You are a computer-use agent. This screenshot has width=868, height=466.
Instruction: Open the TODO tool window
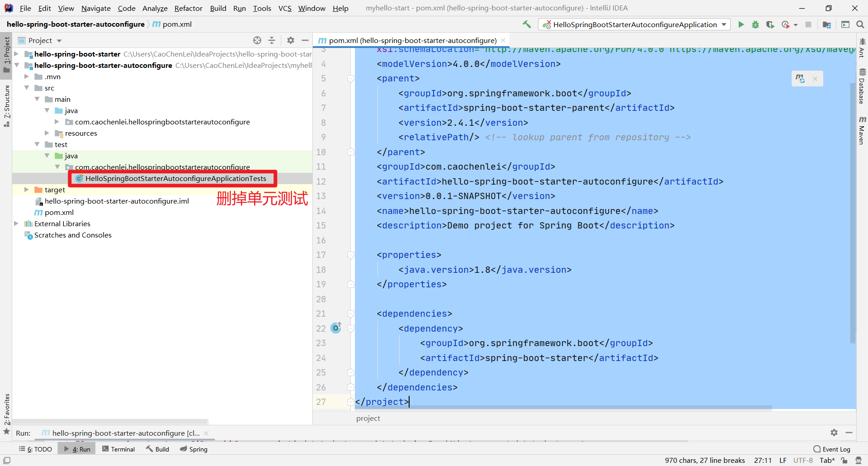(x=36, y=449)
